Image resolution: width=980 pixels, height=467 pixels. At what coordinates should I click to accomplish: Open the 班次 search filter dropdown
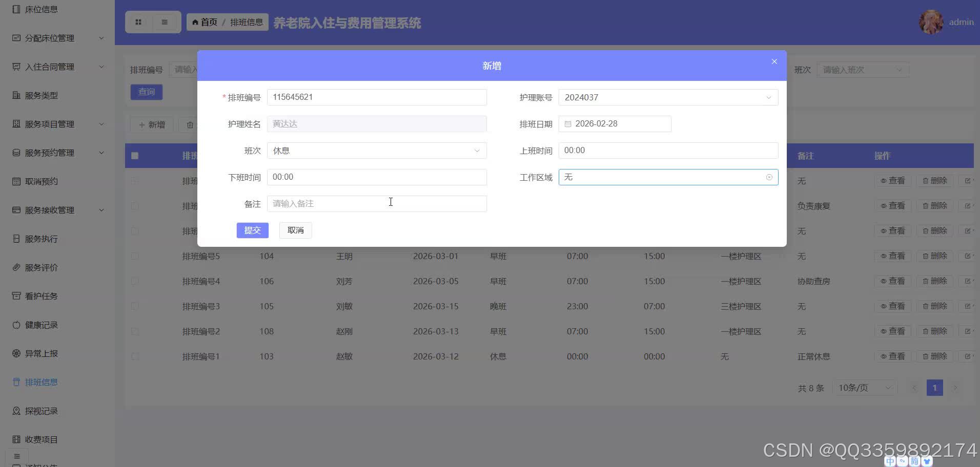click(x=863, y=70)
